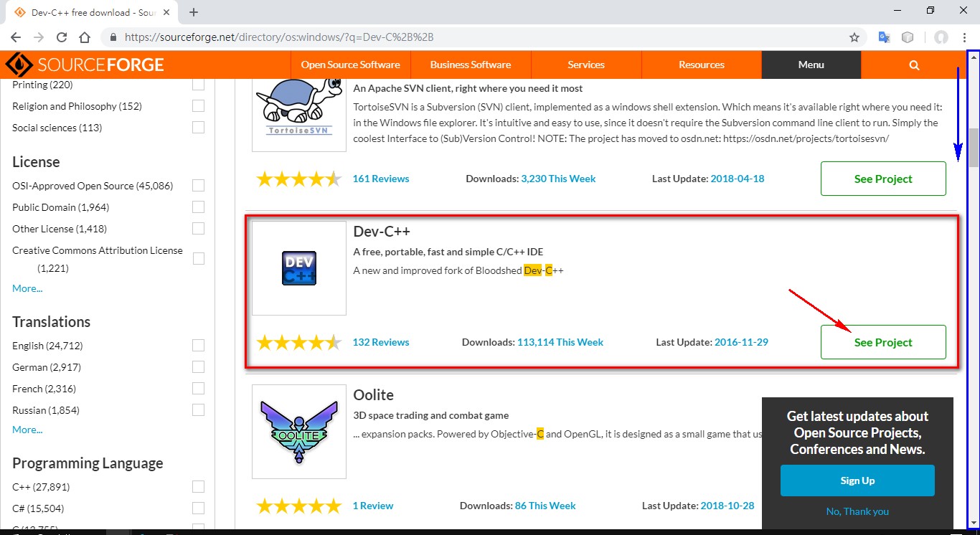Click the secure padlock icon in address bar
Screen dimensions: 980x535
(x=113, y=37)
